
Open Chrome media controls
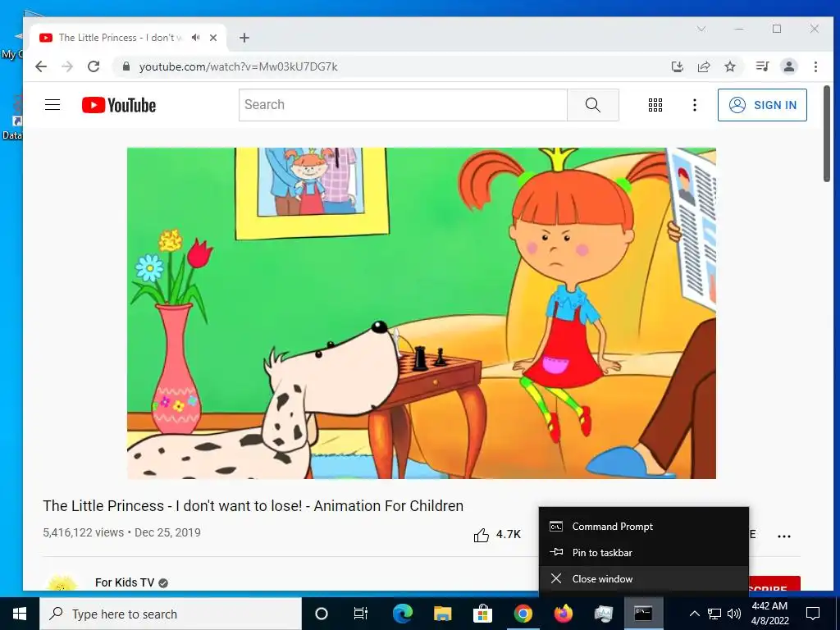(x=762, y=66)
